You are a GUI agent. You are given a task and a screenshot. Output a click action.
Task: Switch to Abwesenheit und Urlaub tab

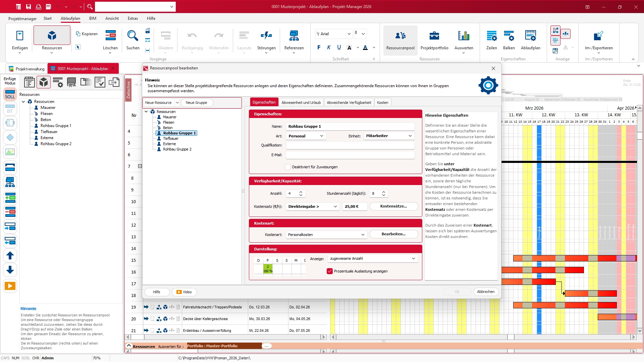(x=301, y=103)
